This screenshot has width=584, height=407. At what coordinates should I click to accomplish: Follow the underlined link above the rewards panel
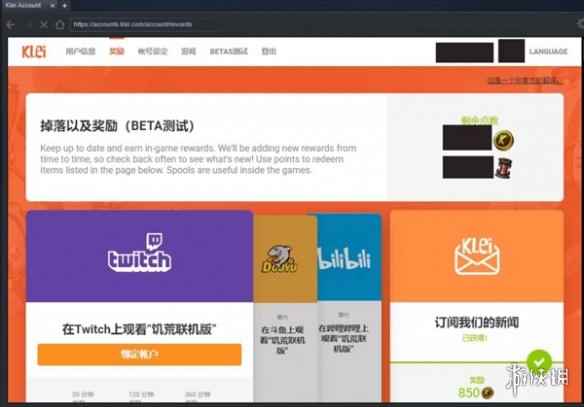524,80
